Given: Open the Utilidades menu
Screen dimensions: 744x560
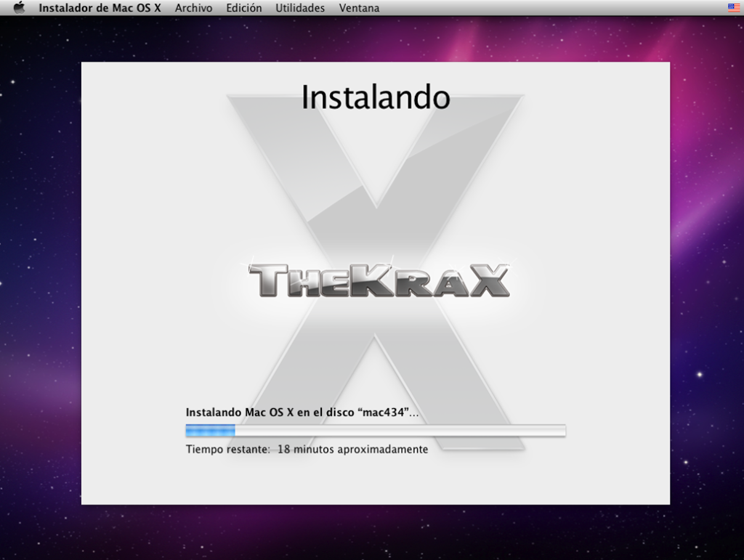Looking at the screenshot, I should [300, 8].
